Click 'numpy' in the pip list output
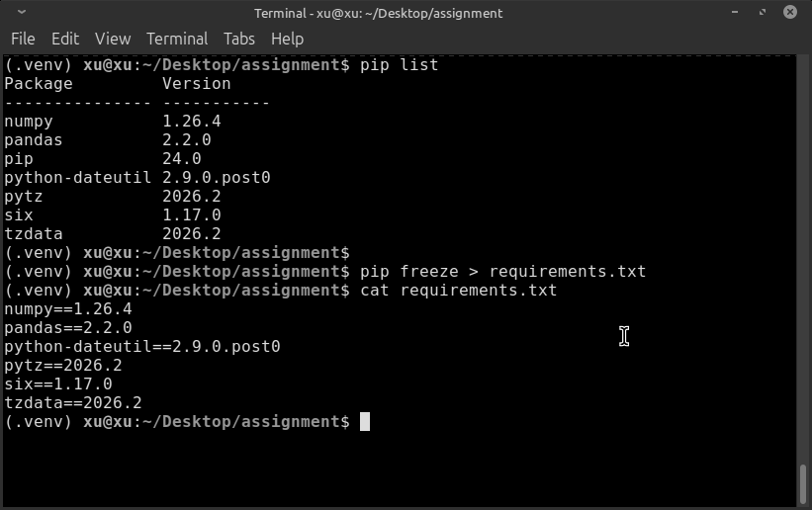 [29, 122]
